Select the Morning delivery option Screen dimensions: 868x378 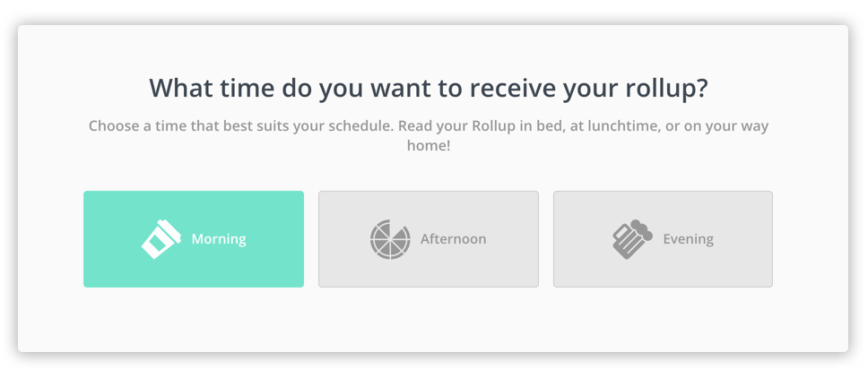pyautogui.click(x=194, y=239)
